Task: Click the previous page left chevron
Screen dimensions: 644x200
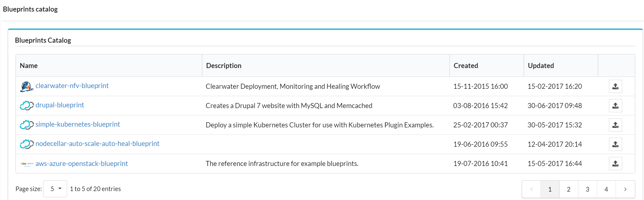Action: pos(532,189)
